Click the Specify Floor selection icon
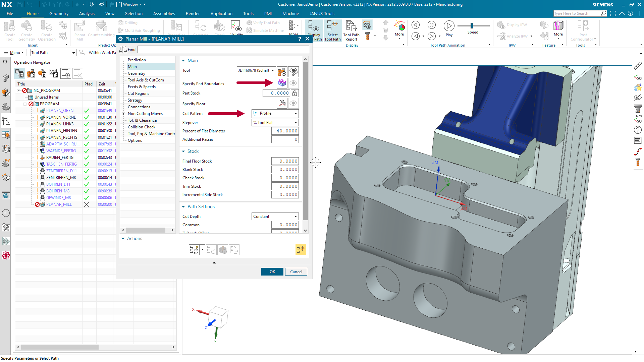The height and width of the screenshot is (362, 644). (x=282, y=103)
